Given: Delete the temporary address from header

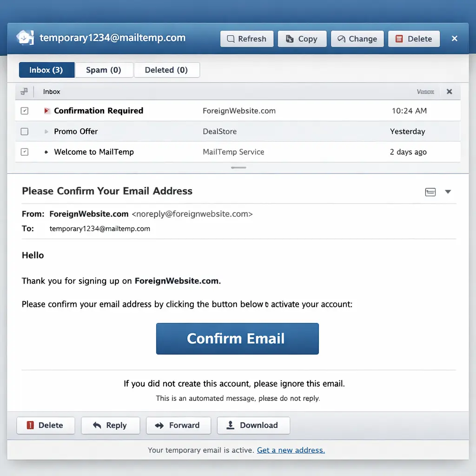Looking at the screenshot, I should click(414, 39).
